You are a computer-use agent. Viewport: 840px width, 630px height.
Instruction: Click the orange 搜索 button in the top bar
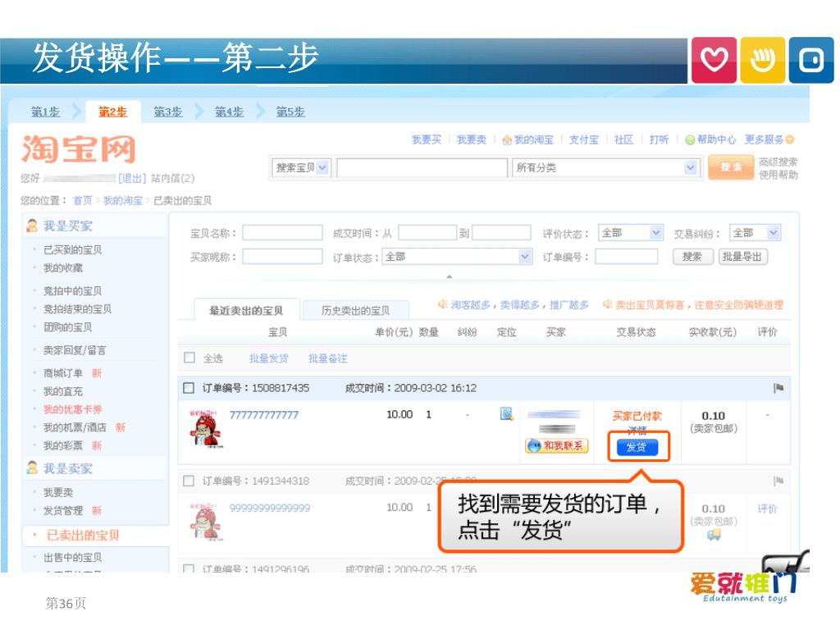(x=731, y=167)
